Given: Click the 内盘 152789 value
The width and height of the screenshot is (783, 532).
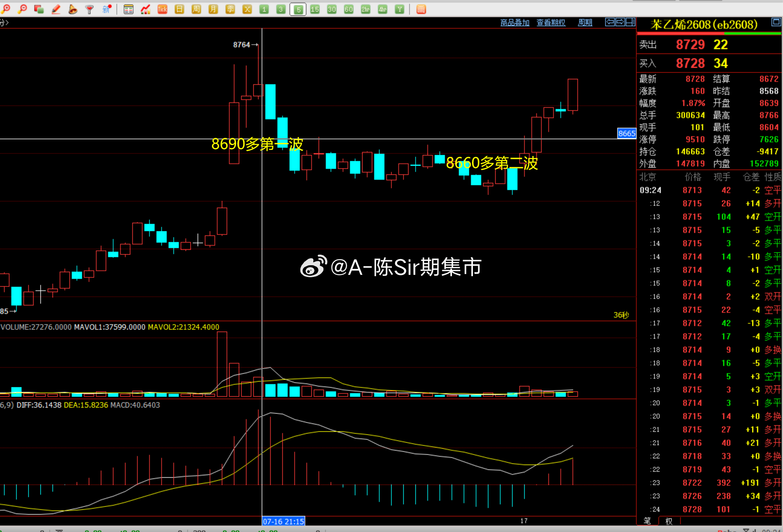Looking at the screenshot, I should pyautogui.click(x=764, y=164).
